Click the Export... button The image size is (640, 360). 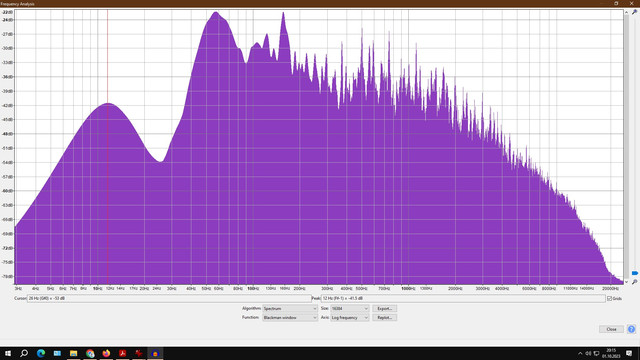(x=384, y=309)
